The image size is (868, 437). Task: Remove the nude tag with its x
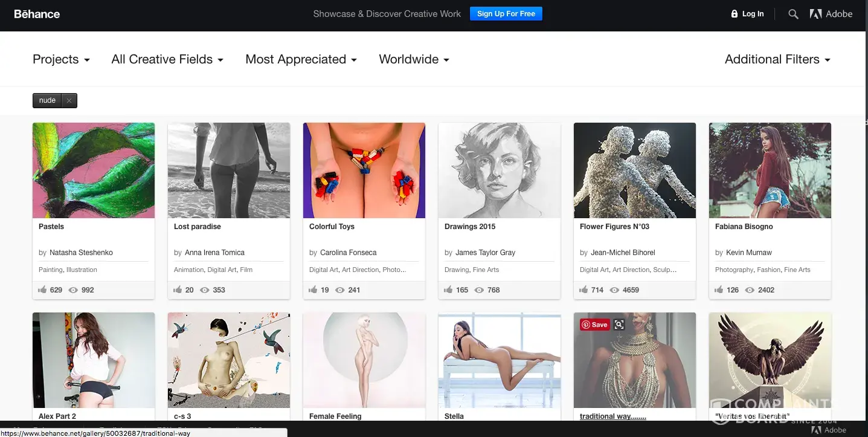point(69,101)
